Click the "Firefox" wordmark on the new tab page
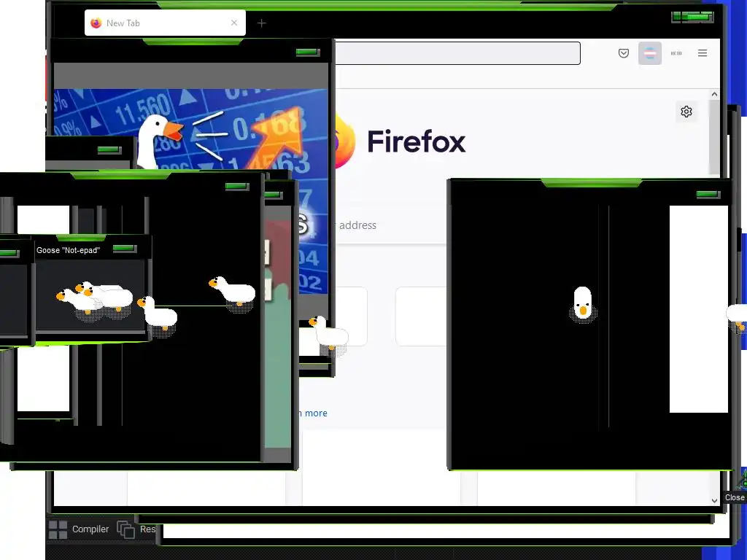747x560 pixels. point(417,141)
